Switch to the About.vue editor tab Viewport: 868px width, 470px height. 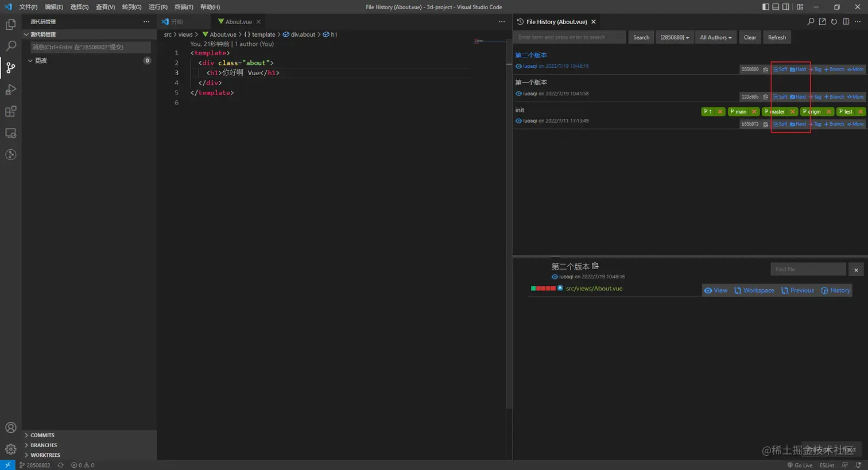[x=238, y=22]
